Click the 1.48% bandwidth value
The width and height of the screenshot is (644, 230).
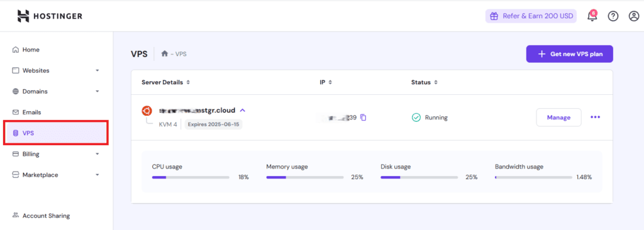[584, 177]
